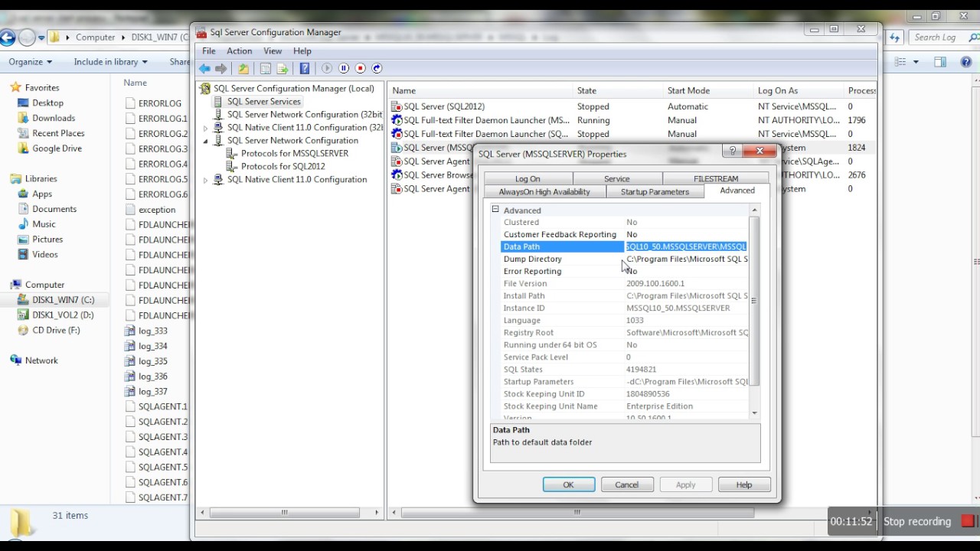The width and height of the screenshot is (980, 551).
Task: Select the SQL Server Browser service icon
Action: [x=397, y=175]
